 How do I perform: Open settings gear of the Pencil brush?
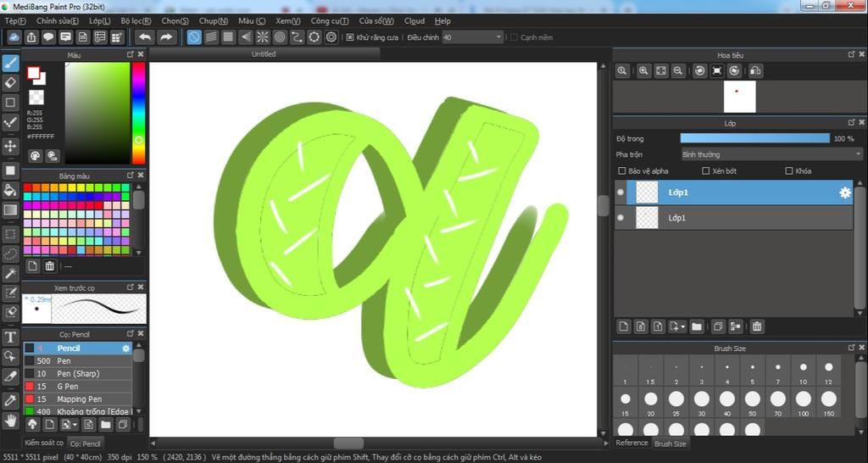125,349
